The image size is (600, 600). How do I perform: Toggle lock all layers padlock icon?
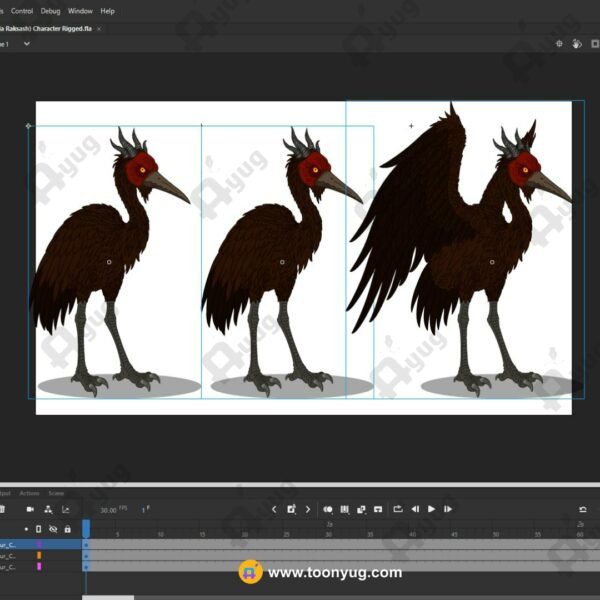click(68, 529)
